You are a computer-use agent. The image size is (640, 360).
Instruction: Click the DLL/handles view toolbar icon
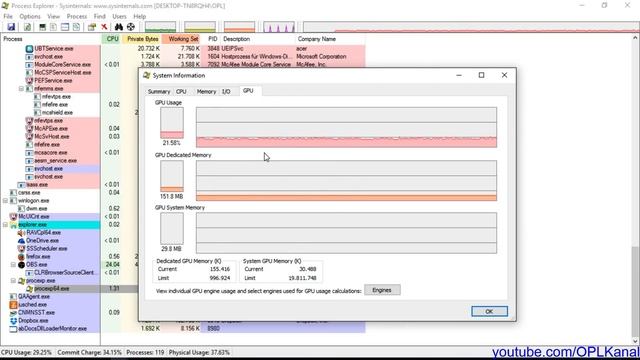click(x=76, y=27)
